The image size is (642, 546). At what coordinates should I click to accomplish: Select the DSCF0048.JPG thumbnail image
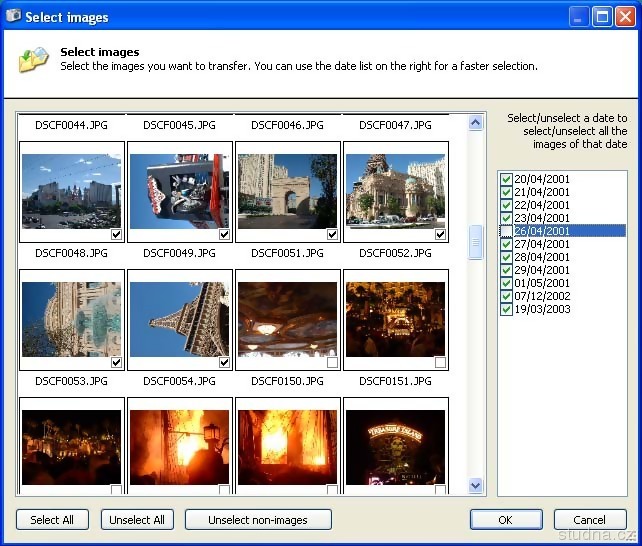click(72, 319)
